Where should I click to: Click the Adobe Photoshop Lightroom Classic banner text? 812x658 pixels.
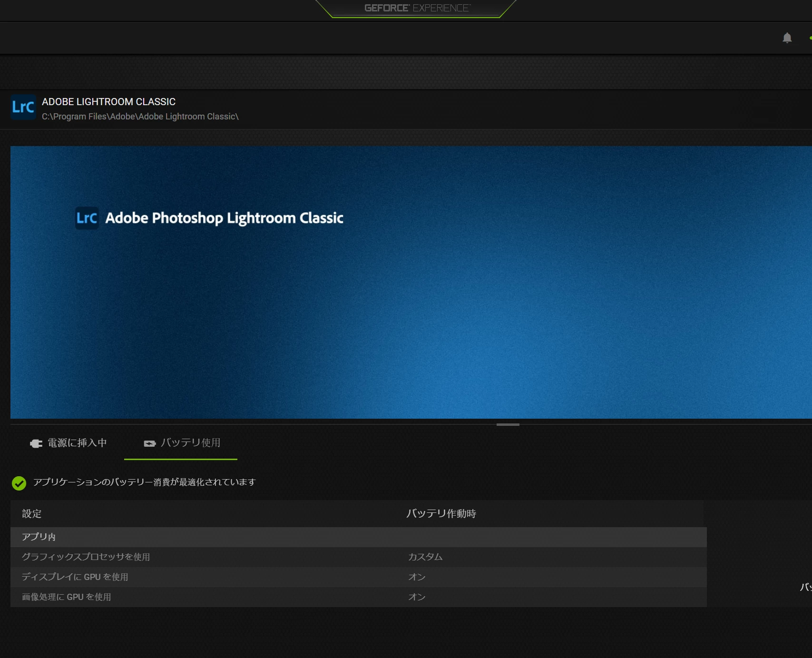click(224, 218)
